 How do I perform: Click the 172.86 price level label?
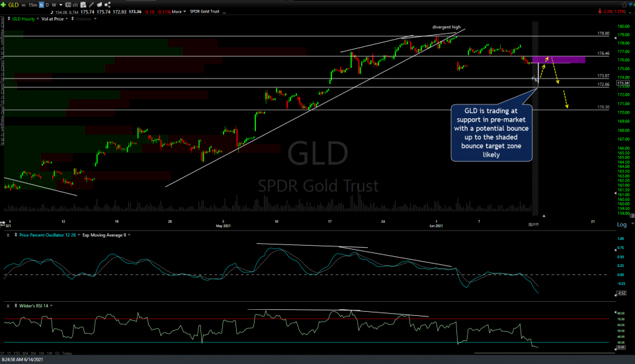[x=603, y=85]
